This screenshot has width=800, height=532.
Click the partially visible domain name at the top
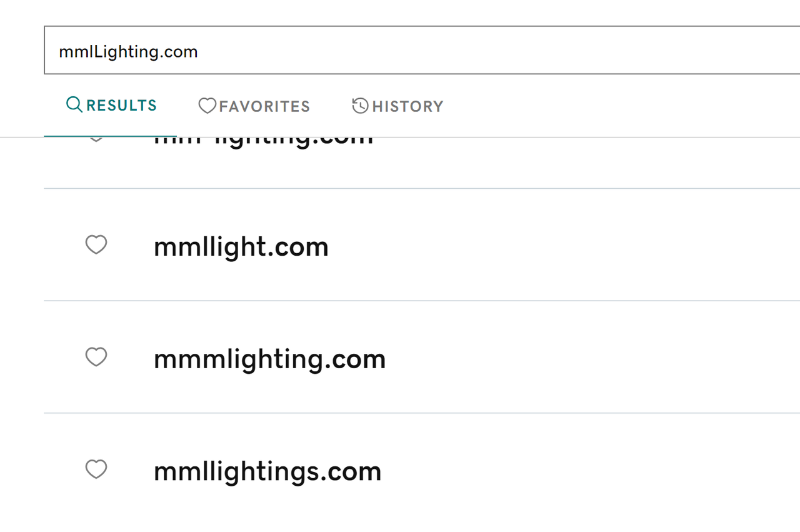[x=263, y=141]
